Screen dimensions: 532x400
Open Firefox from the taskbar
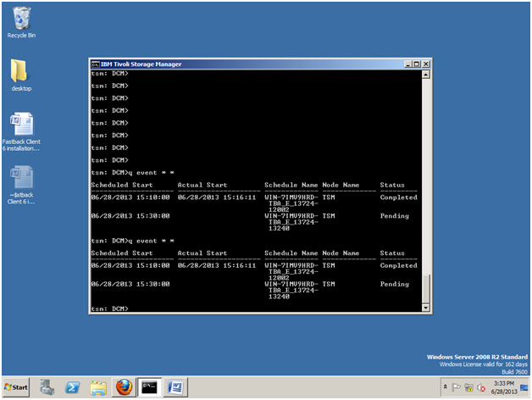[124, 387]
